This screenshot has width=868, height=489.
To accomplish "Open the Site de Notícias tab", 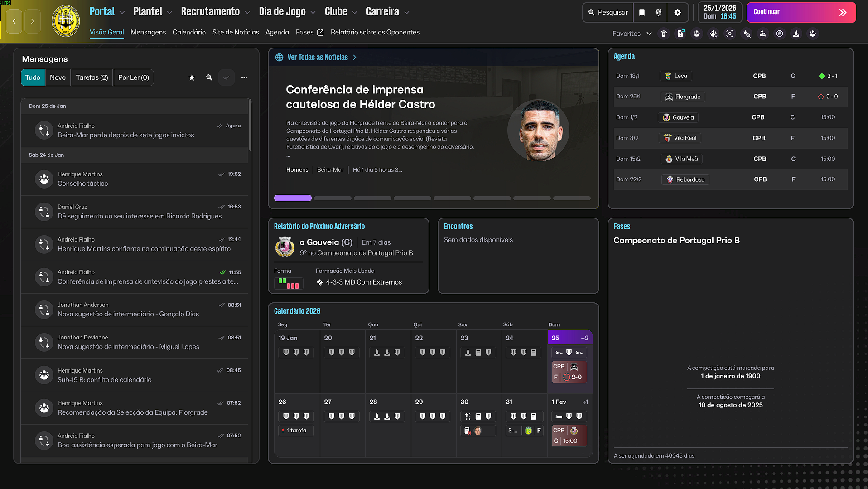I will (236, 32).
